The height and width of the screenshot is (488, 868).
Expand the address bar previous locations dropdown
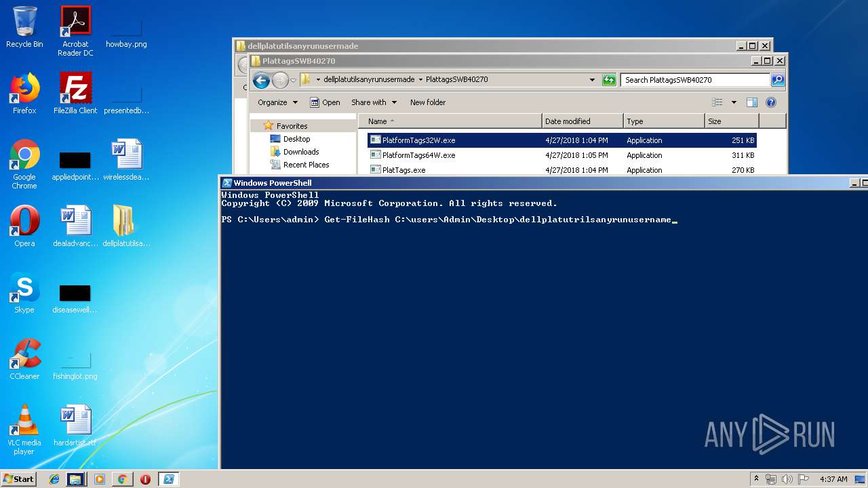click(593, 80)
